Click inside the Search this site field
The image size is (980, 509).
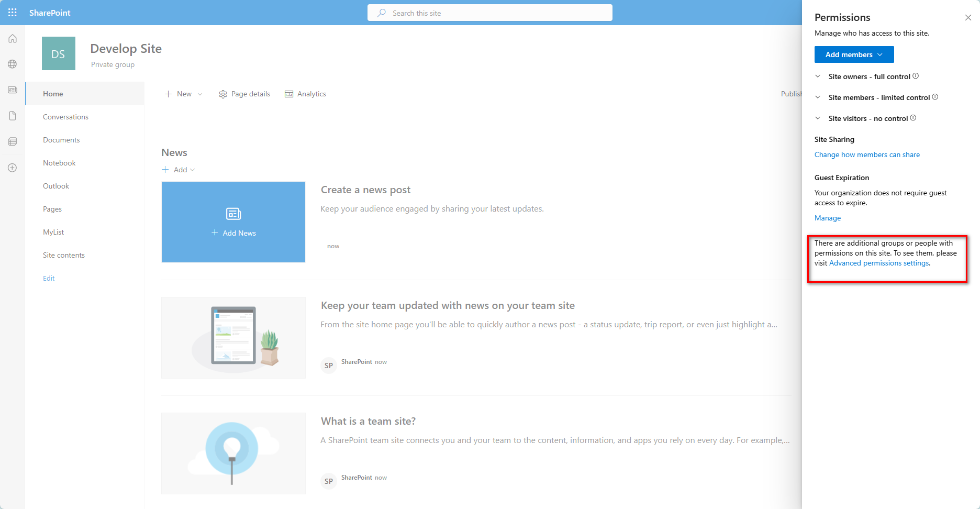coord(489,13)
